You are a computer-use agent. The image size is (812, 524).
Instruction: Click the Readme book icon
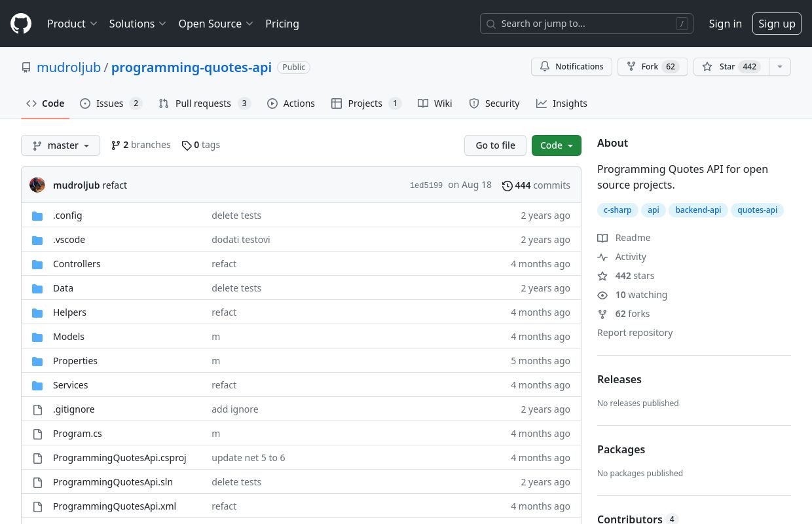tap(602, 238)
